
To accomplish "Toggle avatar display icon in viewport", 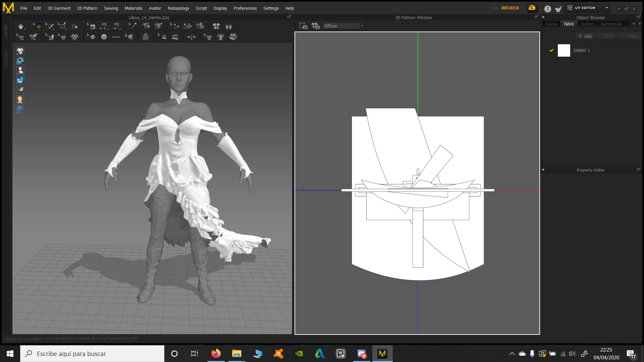I will click(x=20, y=70).
